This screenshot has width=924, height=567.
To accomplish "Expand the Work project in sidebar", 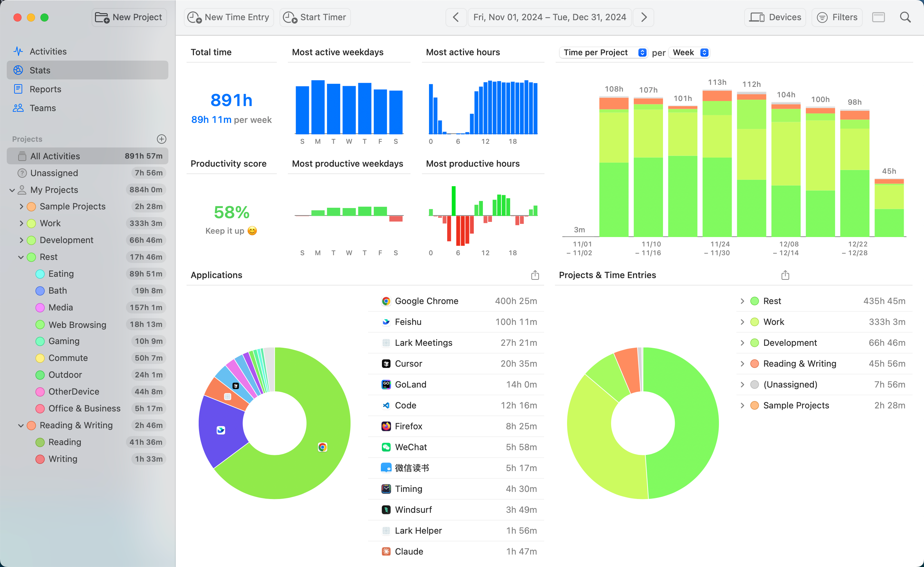I will 21,224.
